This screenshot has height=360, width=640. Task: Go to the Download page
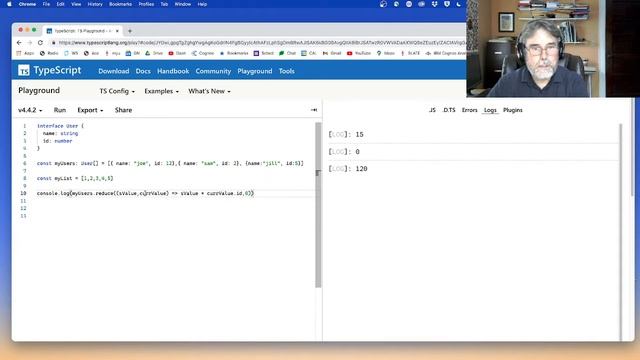tap(113, 71)
